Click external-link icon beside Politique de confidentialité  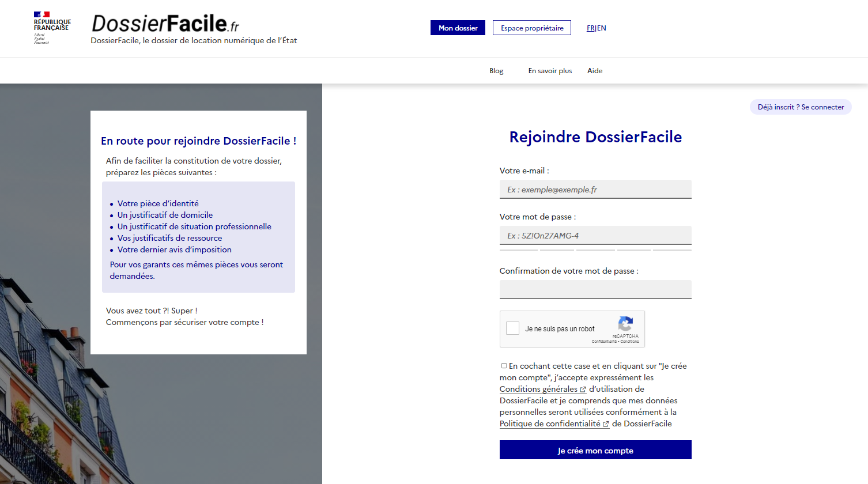tap(606, 424)
